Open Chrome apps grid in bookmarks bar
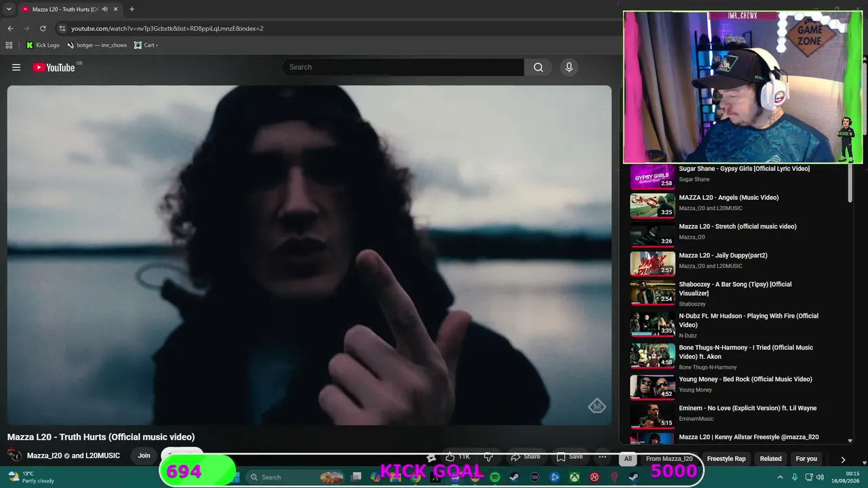 coord(9,45)
